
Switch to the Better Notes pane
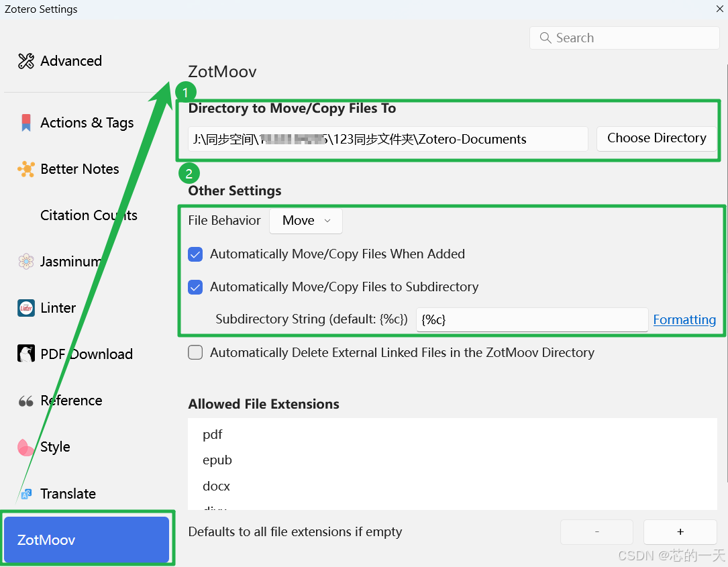click(79, 169)
